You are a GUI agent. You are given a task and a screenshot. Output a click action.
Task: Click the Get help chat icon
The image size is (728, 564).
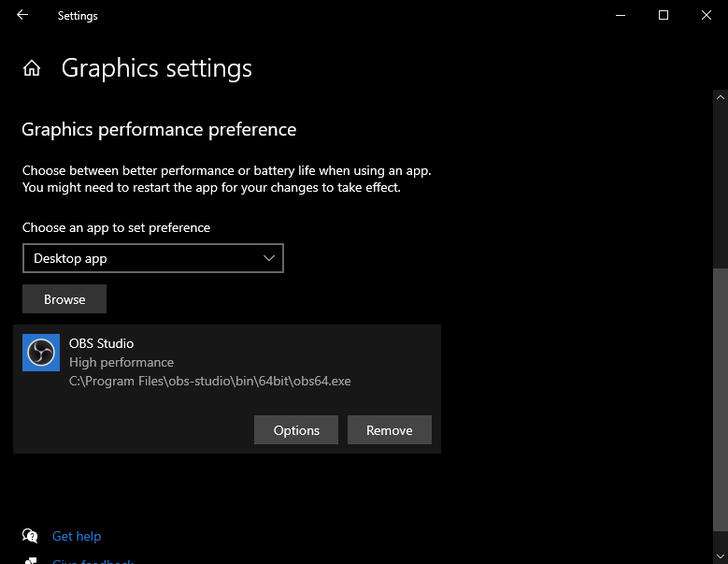tap(30, 536)
